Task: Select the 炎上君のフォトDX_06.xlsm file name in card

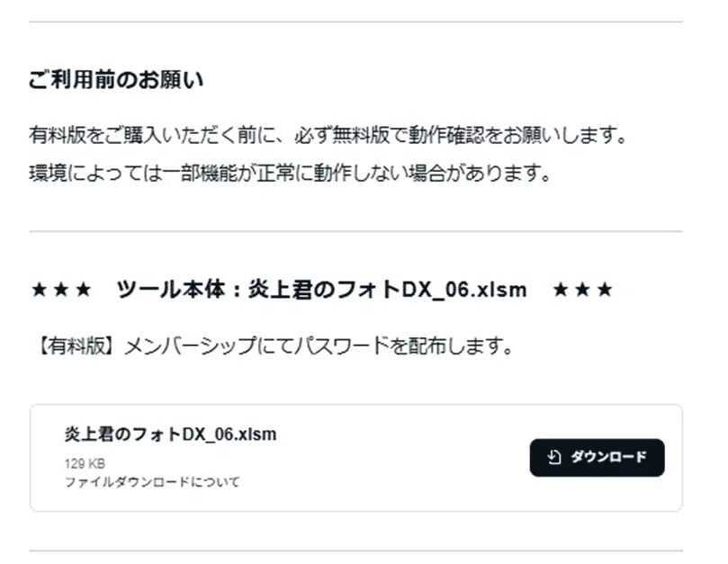Action: [170, 434]
